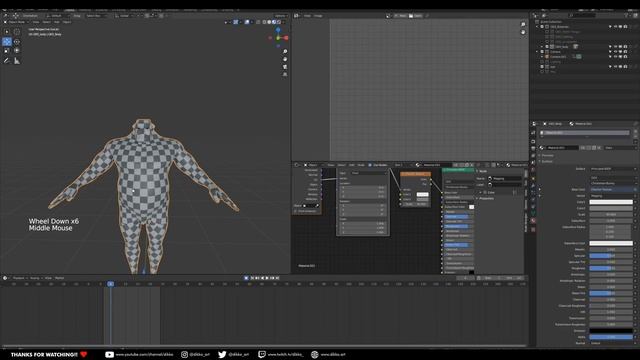Open the Modifiers wrench properties tab
Viewport: 640px width, 360px height.
click(x=533, y=185)
